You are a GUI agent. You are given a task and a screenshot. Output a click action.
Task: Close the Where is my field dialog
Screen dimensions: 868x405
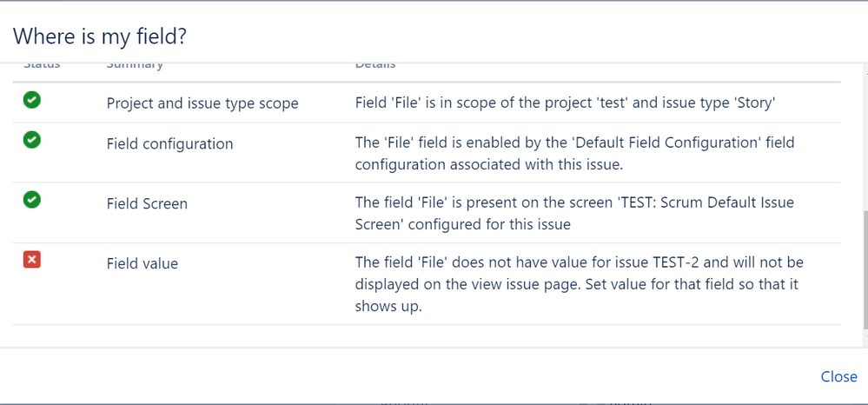pos(838,376)
